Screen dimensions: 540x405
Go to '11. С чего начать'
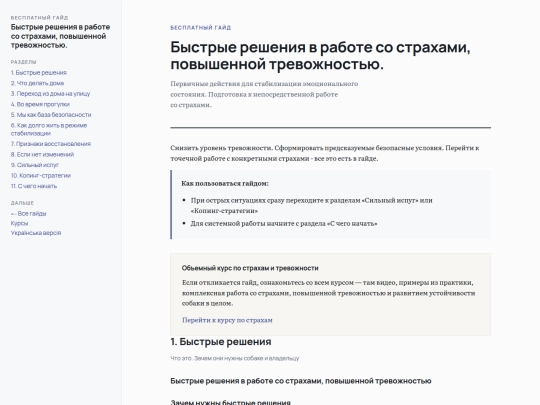[x=34, y=186]
